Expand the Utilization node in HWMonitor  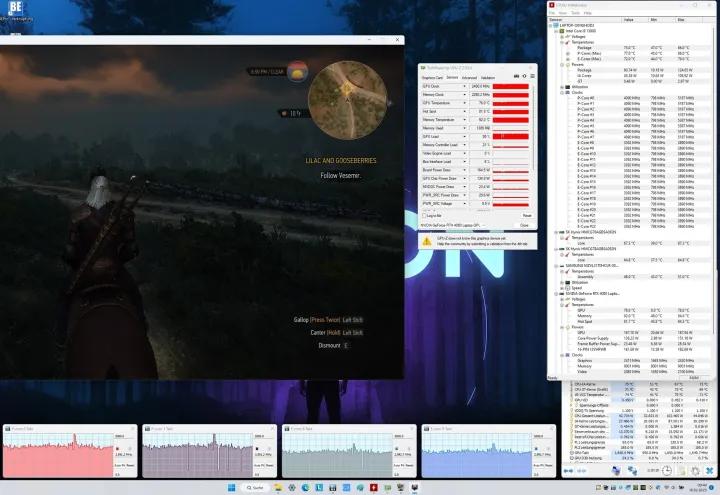click(561, 87)
